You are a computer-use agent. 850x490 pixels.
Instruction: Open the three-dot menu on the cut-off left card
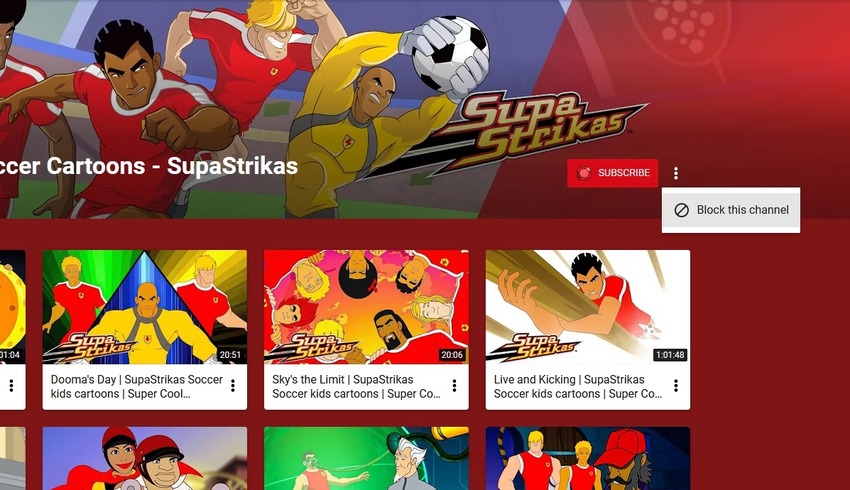pos(11,385)
